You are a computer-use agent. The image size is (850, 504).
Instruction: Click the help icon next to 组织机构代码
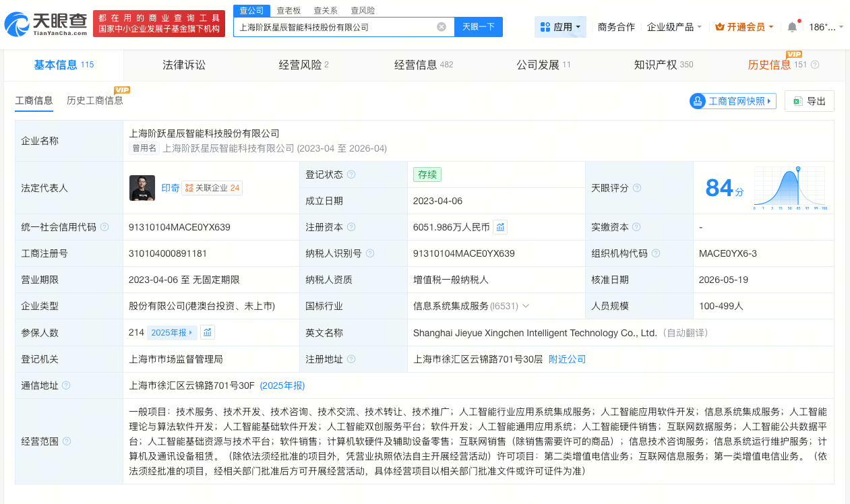pyautogui.click(x=656, y=253)
